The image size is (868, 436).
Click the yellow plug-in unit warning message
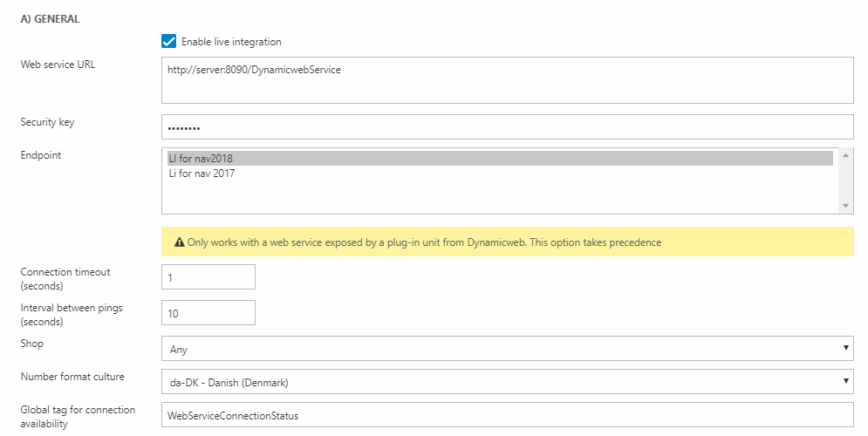[x=424, y=242]
